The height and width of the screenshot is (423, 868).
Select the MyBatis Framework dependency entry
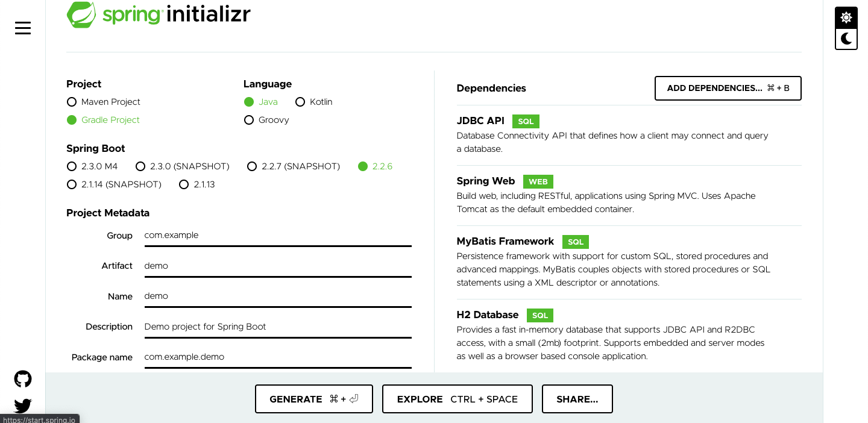(629, 262)
